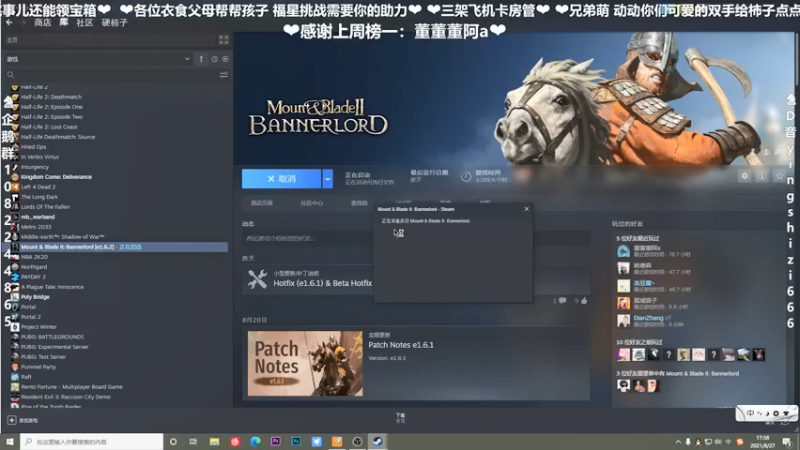Open friend DianZhang's profile
Screen dimensions: 800x450
pos(648,318)
